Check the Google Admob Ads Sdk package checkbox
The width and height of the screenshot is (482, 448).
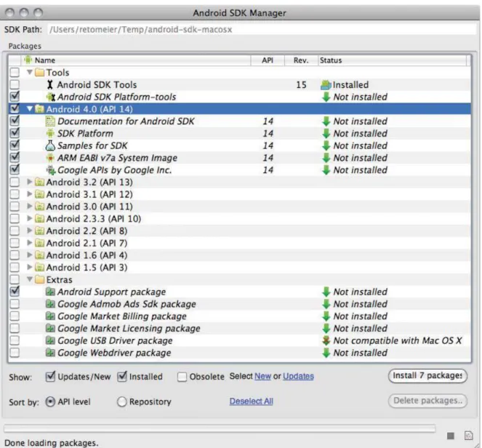15,304
